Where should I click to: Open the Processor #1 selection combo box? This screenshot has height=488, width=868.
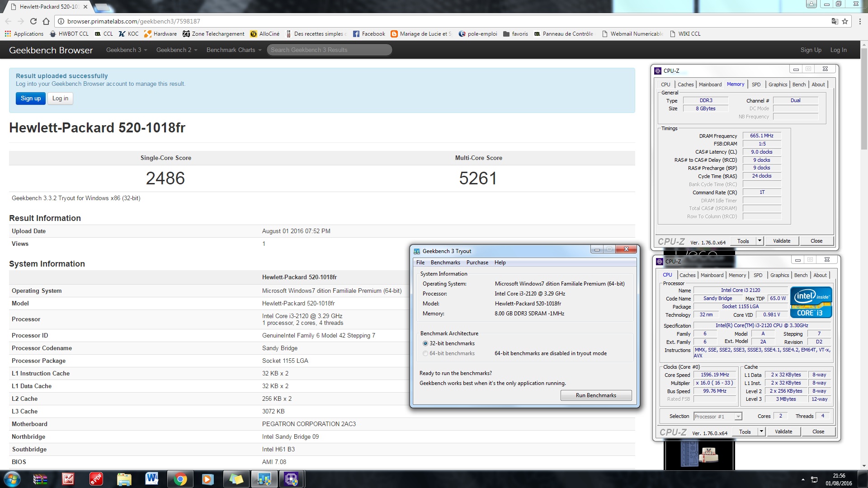pos(717,417)
